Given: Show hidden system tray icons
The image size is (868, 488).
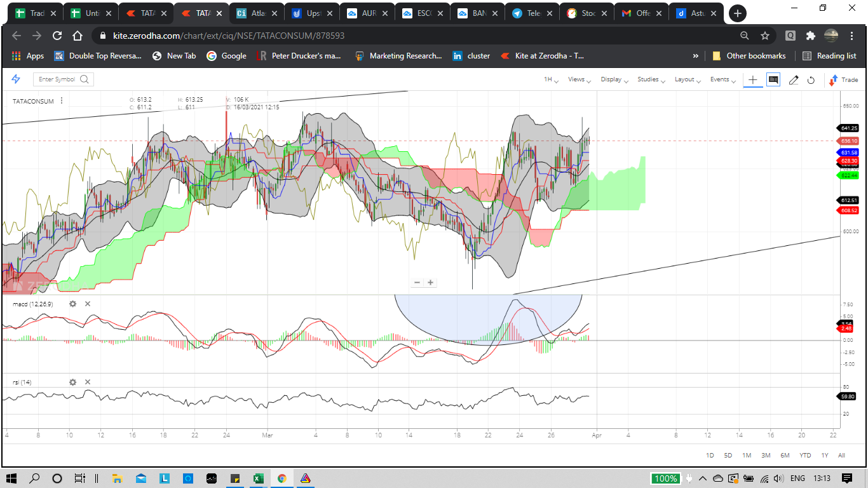Looking at the screenshot, I should click(x=703, y=478).
